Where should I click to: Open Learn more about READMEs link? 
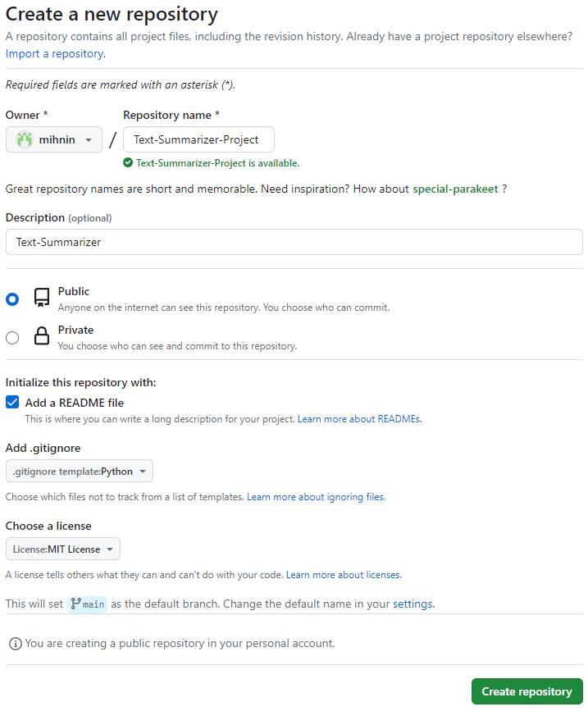[x=359, y=419]
